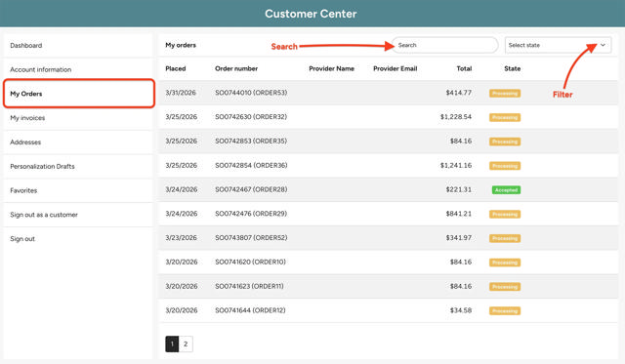Open order SO0742476 (ORDER29)

[251, 214]
